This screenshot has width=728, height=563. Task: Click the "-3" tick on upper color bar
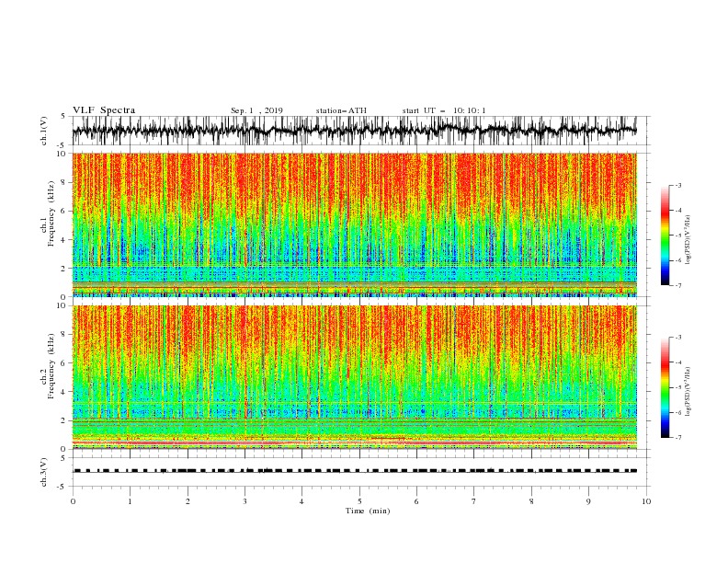(x=677, y=185)
